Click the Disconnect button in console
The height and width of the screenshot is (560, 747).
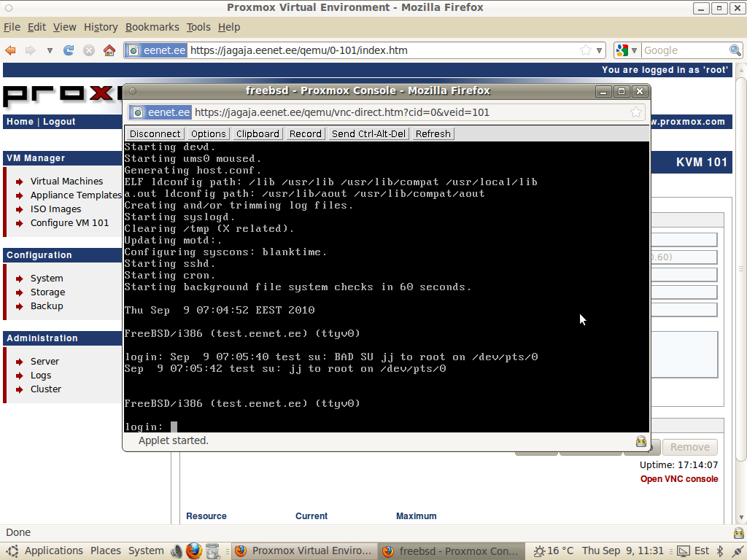point(155,134)
